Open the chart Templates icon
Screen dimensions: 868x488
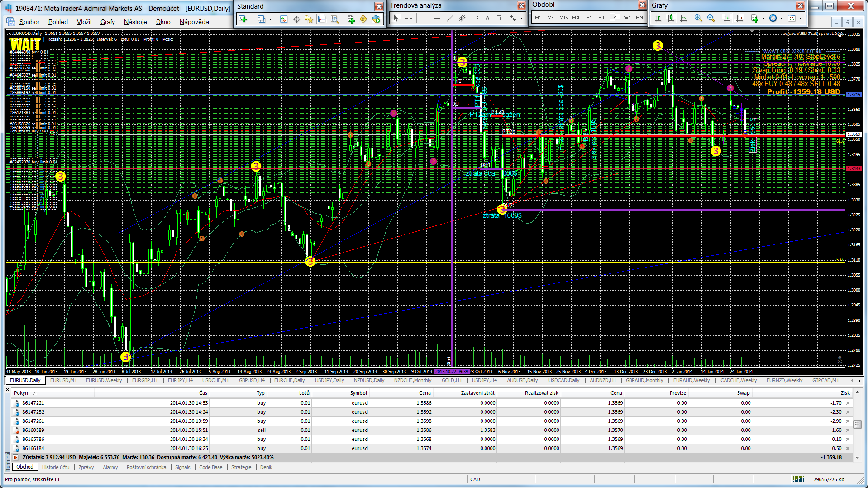(792, 18)
